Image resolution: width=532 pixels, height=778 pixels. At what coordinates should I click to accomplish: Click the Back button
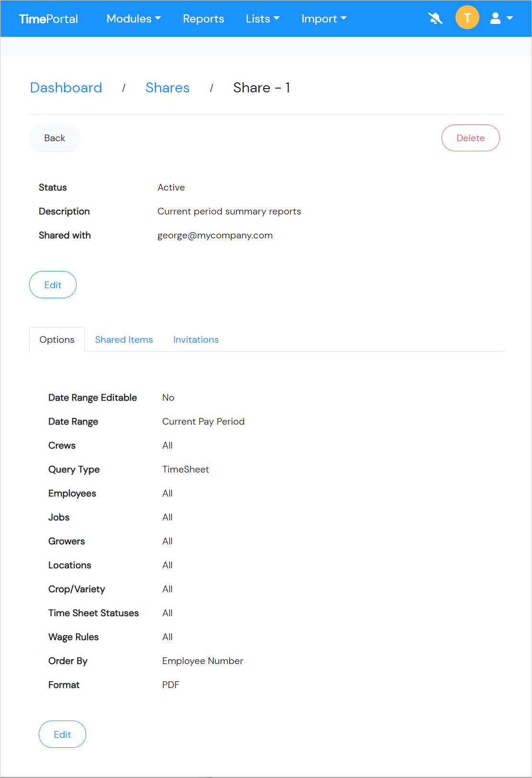click(55, 138)
